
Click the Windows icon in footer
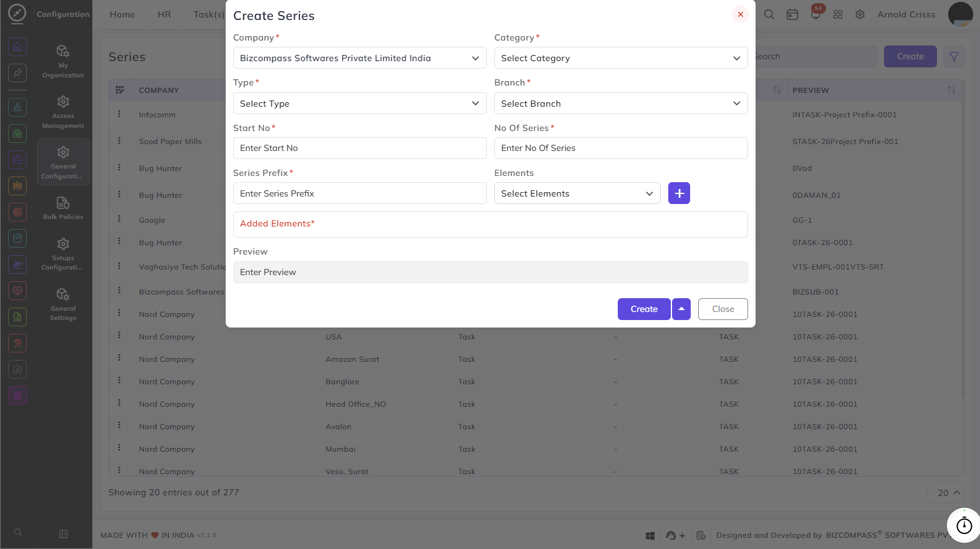coord(650,535)
